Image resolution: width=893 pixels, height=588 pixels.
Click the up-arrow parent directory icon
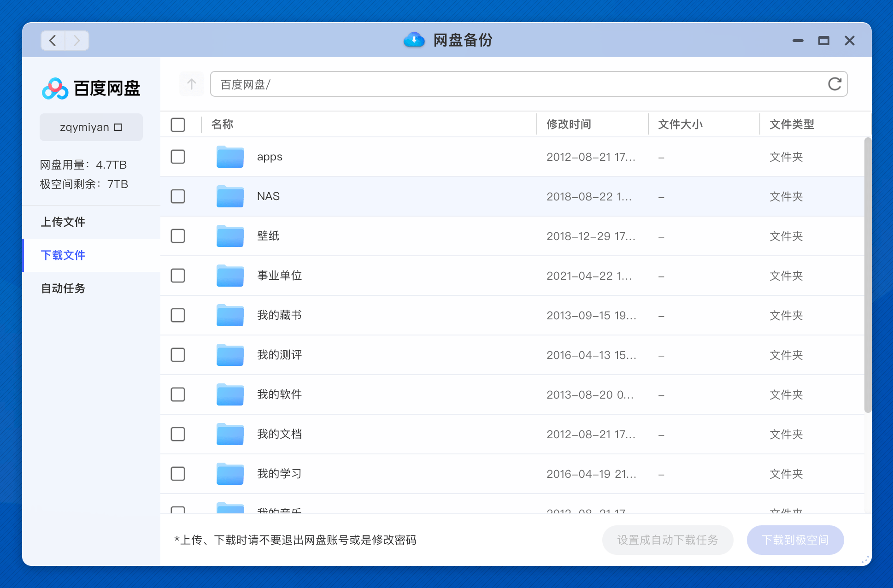[x=191, y=84]
